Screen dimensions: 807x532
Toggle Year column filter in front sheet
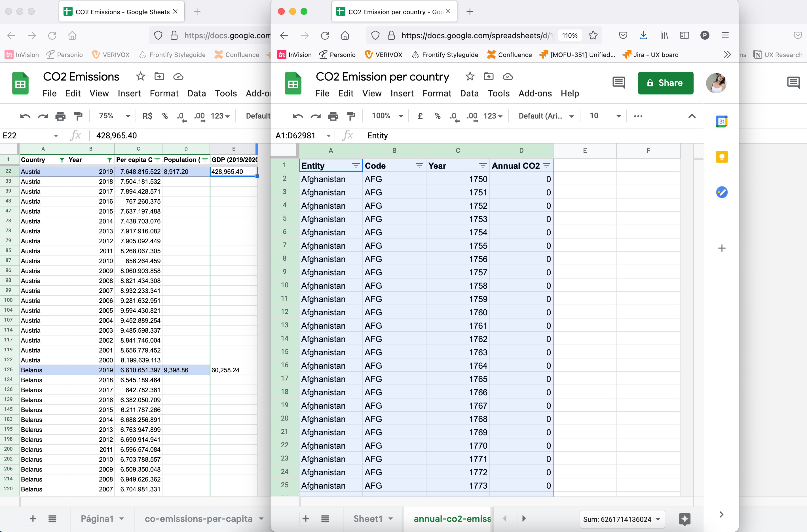(x=483, y=166)
